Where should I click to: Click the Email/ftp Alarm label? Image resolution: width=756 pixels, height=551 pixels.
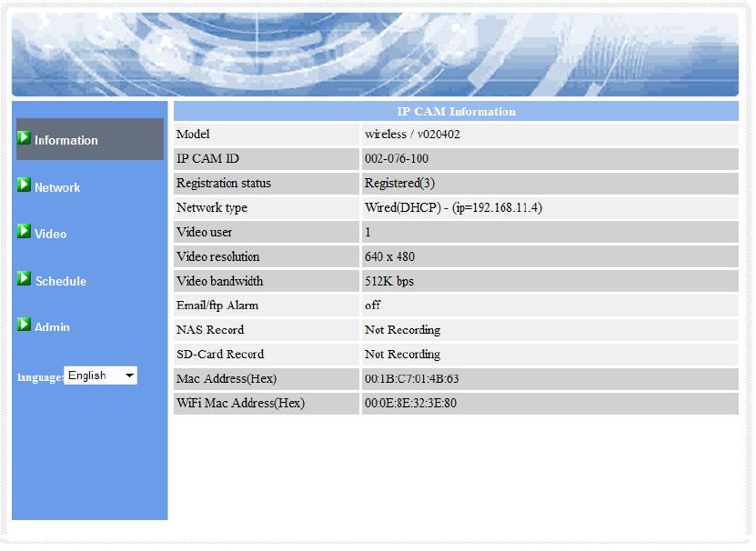tap(217, 306)
